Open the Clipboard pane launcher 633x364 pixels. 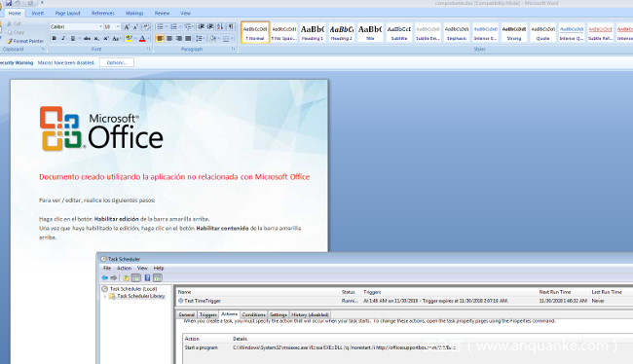[43, 49]
